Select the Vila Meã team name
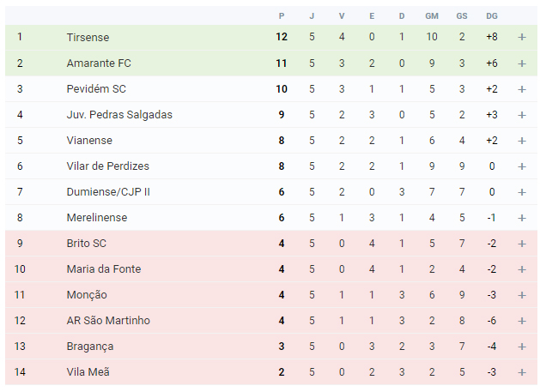Image resolution: width=540 pixels, height=392 pixels. [x=88, y=372]
